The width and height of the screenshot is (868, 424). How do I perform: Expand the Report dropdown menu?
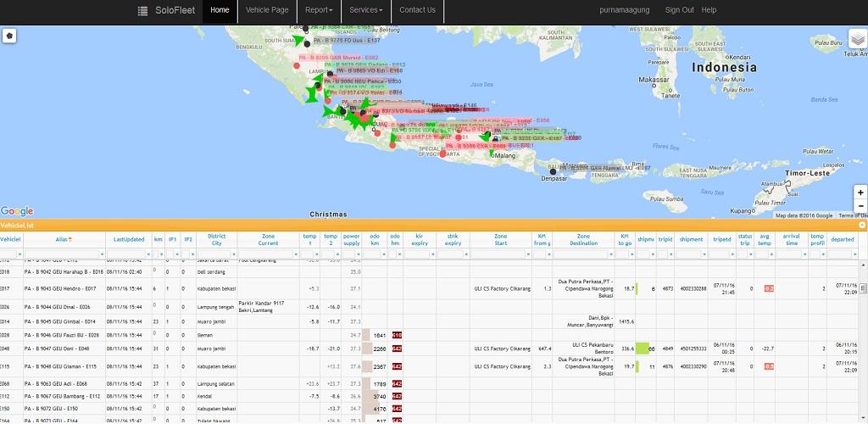pyautogui.click(x=319, y=10)
